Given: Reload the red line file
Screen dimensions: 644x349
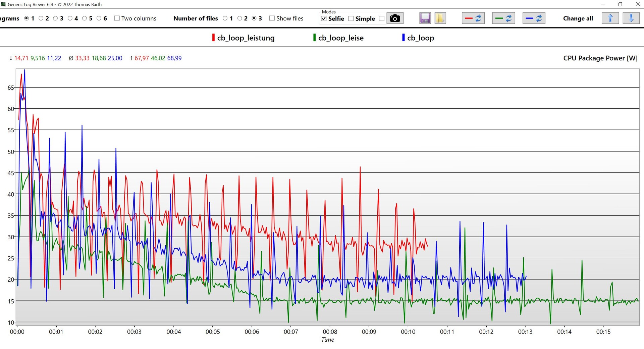Looking at the screenshot, I should [x=473, y=18].
